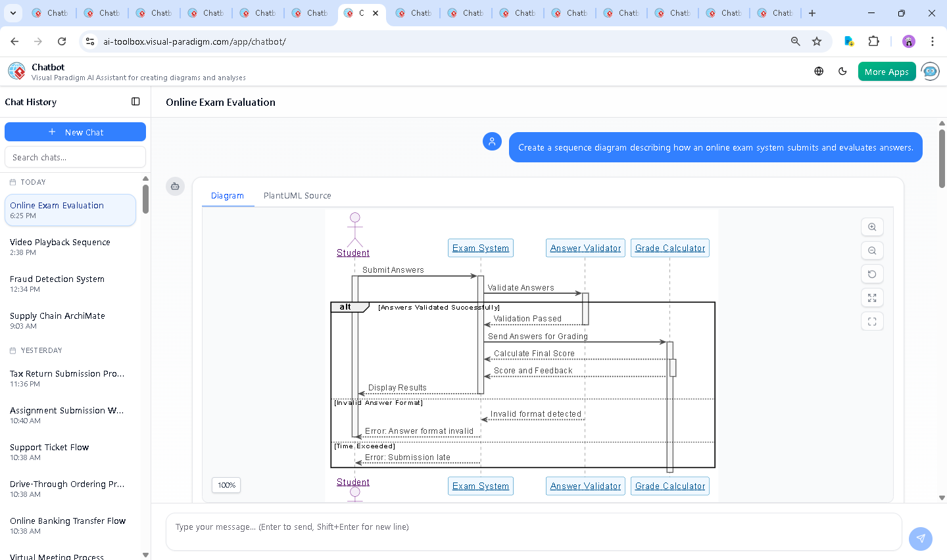Click the 100% zoom level indicator
947x560 pixels.
pyautogui.click(x=226, y=485)
